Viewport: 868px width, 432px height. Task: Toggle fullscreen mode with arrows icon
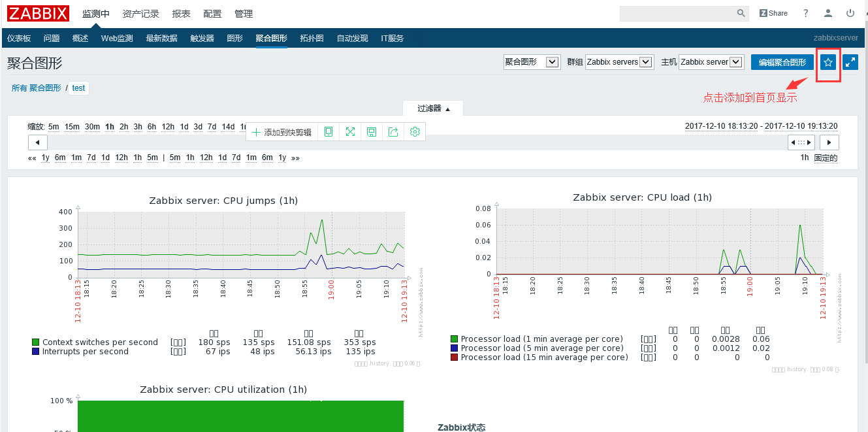[x=850, y=62]
